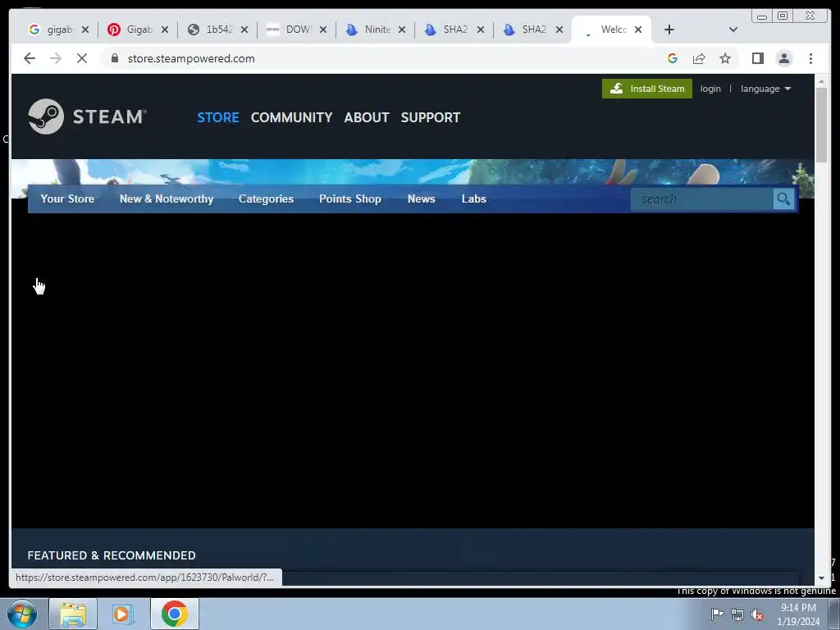Image resolution: width=840 pixels, height=630 pixels.
Task: Click the magnifier search button in Steam
Action: 783,199
